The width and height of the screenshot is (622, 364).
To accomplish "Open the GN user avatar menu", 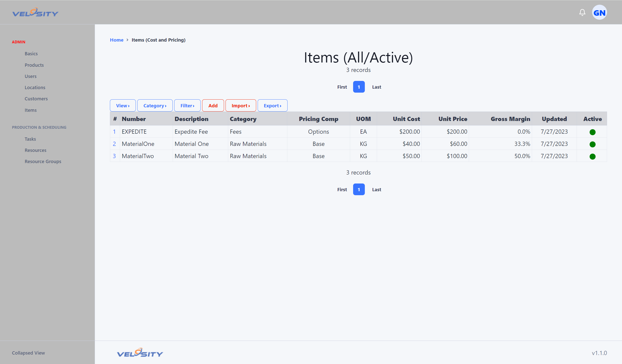I will (x=599, y=12).
